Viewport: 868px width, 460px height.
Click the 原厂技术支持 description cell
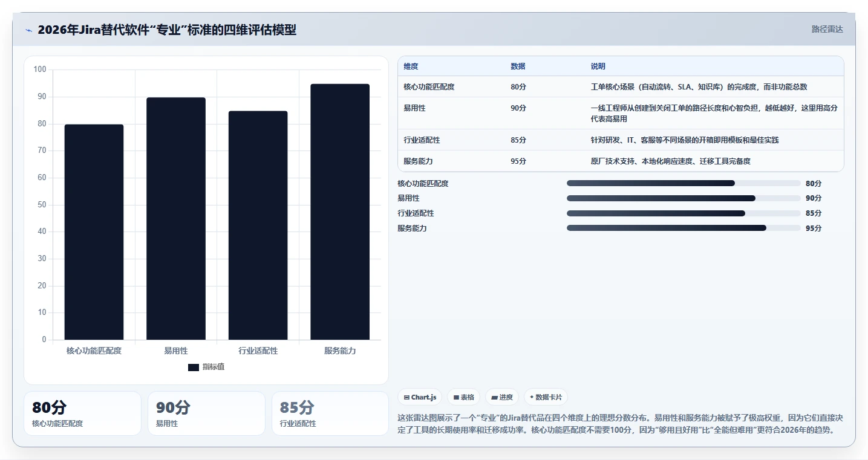point(714,161)
